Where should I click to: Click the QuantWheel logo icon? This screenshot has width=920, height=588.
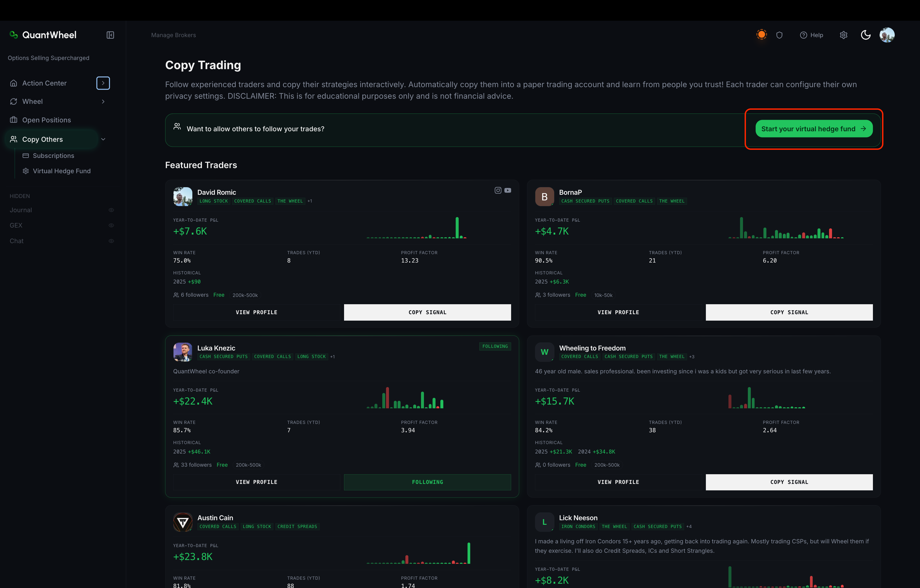pyautogui.click(x=14, y=35)
